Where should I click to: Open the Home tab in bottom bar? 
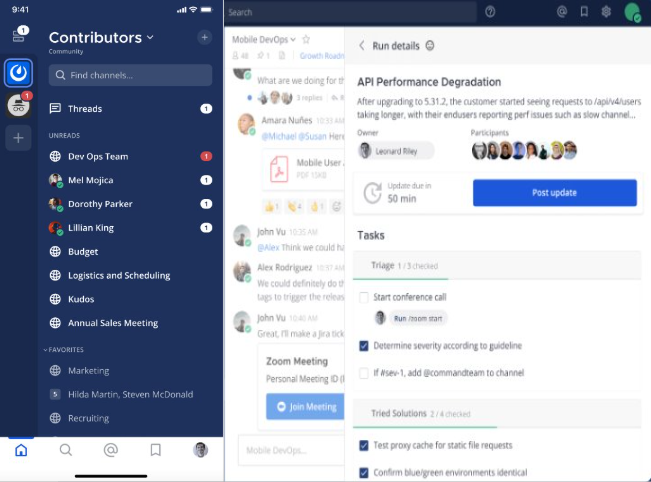(21, 450)
